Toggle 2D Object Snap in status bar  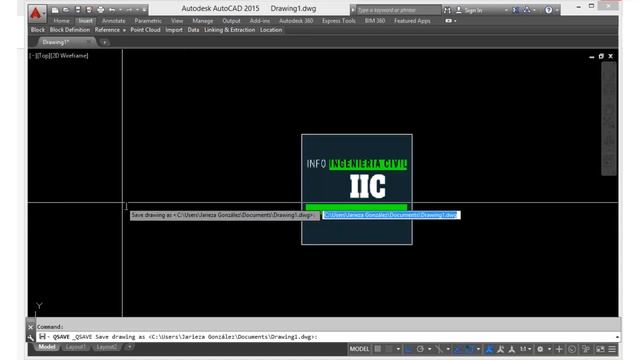tap(469, 349)
